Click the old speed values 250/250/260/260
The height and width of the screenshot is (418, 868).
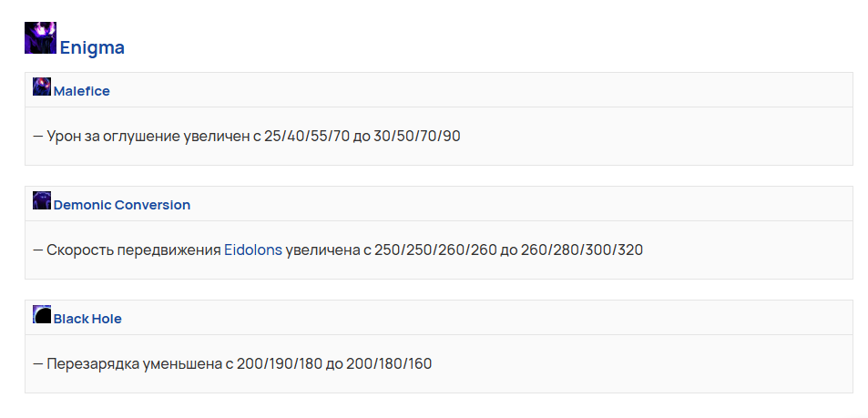click(x=435, y=250)
